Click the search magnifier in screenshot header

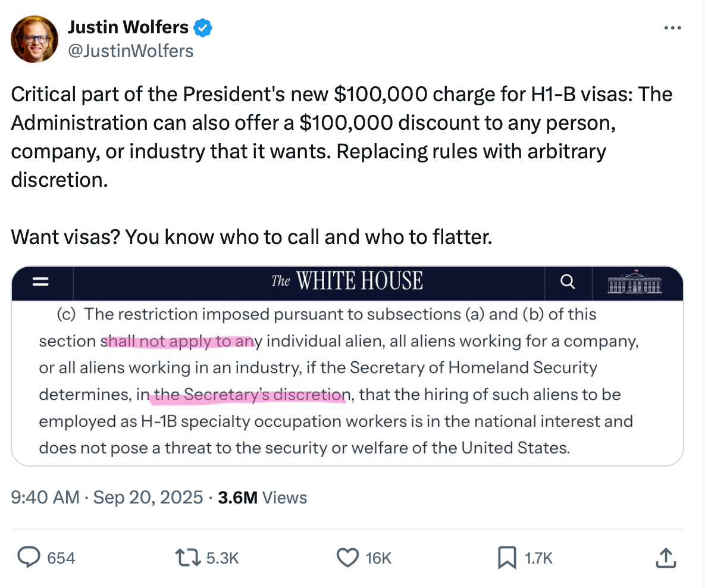[x=568, y=282]
